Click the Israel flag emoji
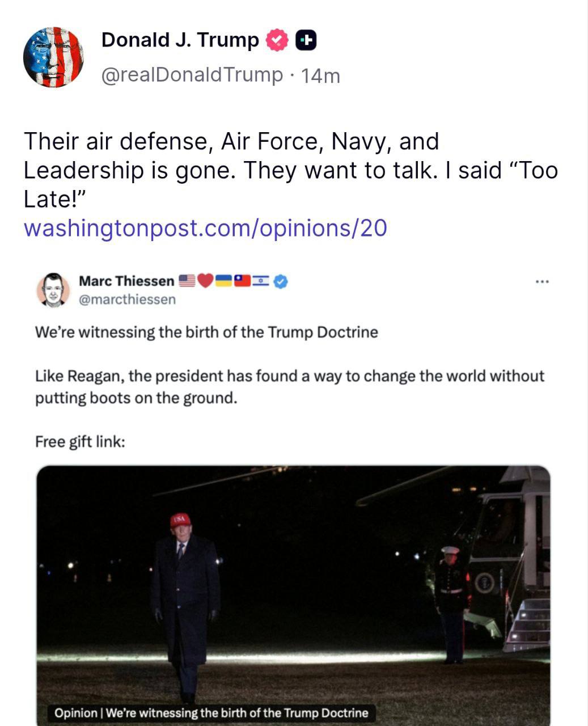588x726 pixels. point(261,281)
